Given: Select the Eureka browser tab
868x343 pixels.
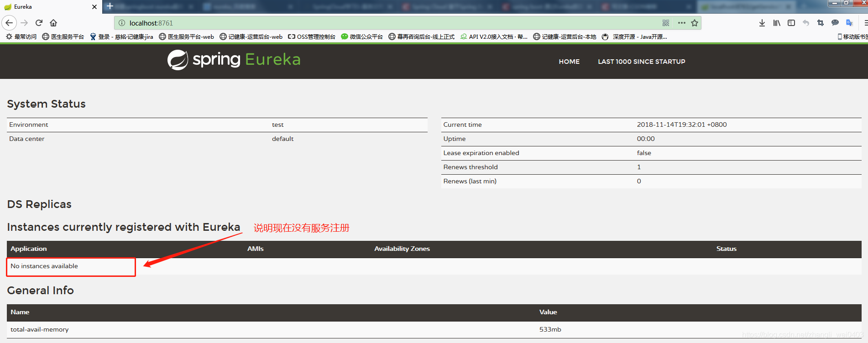Looking at the screenshot, I should [50, 7].
